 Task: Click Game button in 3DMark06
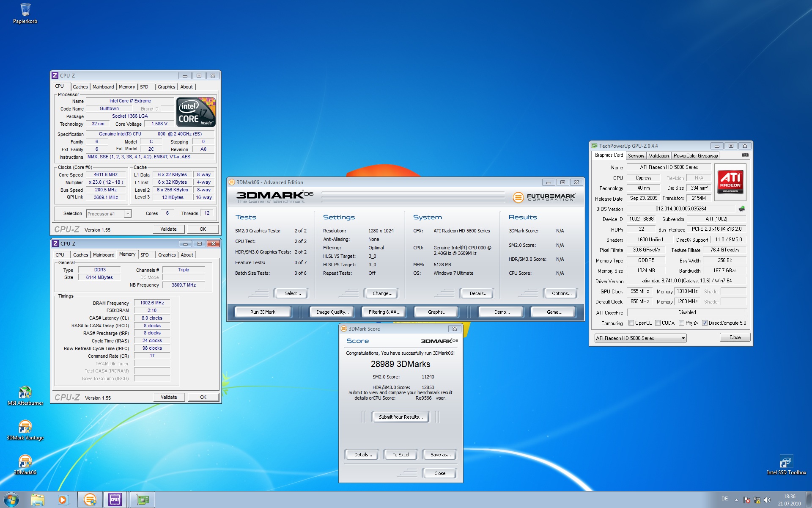(554, 312)
